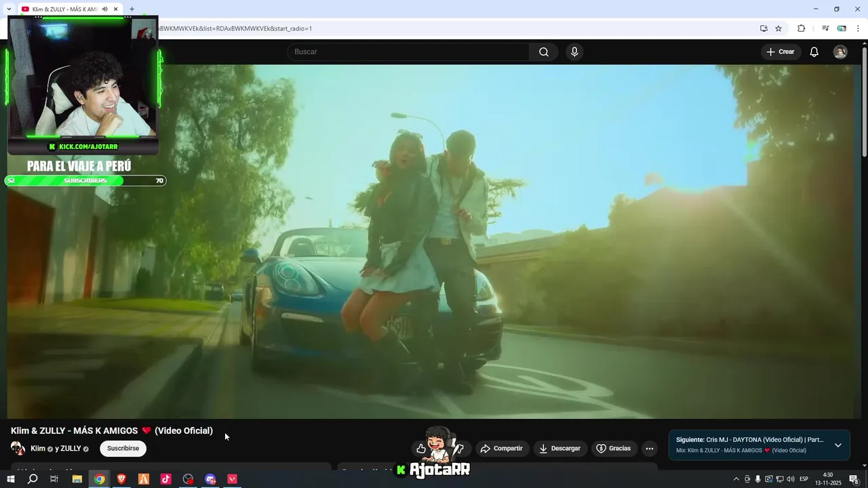Click the voice search microphone icon
This screenshot has width=868, height=488.
click(574, 52)
